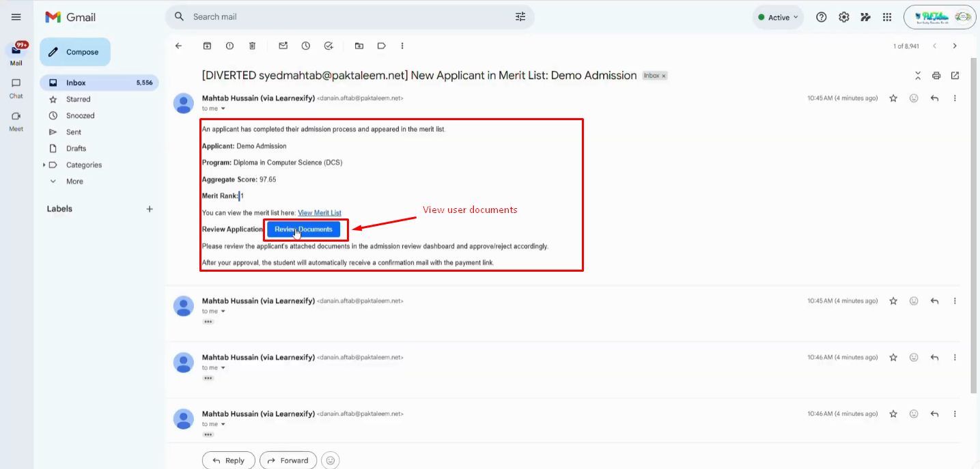Open the Active status dropdown

click(x=778, y=17)
